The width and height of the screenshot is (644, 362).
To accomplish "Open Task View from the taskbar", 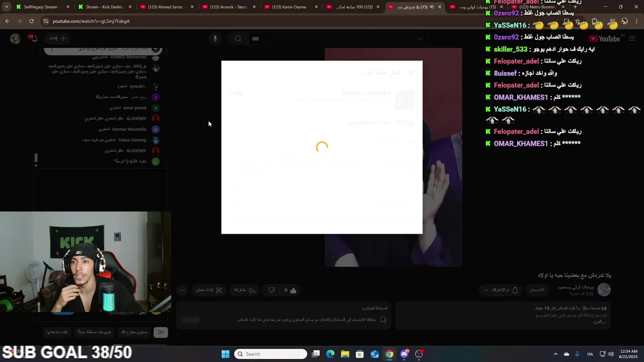I will [x=316, y=354].
